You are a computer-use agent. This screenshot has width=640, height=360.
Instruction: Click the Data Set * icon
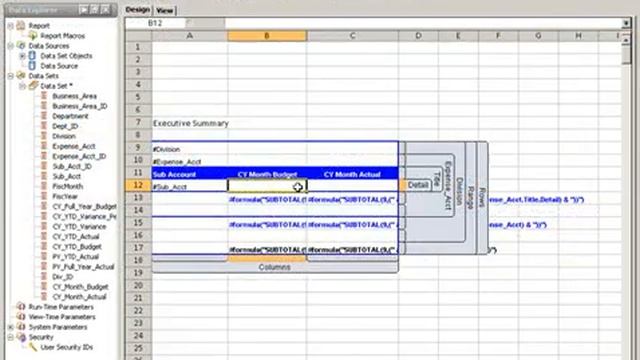pyautogui.click(x=33, y=86)
